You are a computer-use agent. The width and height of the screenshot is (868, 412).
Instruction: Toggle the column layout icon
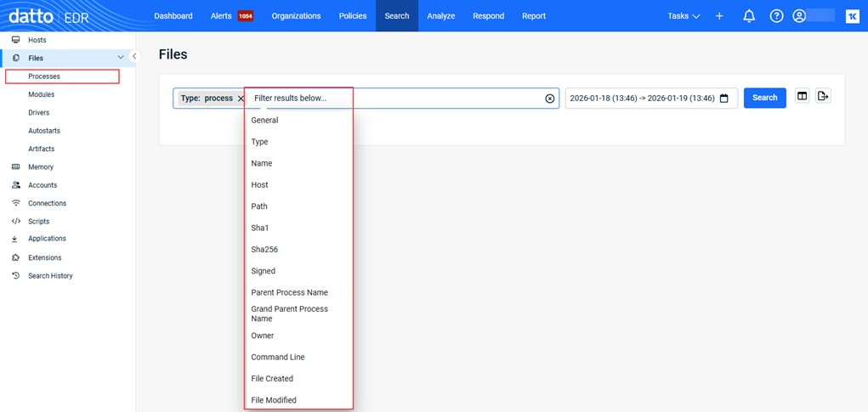[802, 97]
